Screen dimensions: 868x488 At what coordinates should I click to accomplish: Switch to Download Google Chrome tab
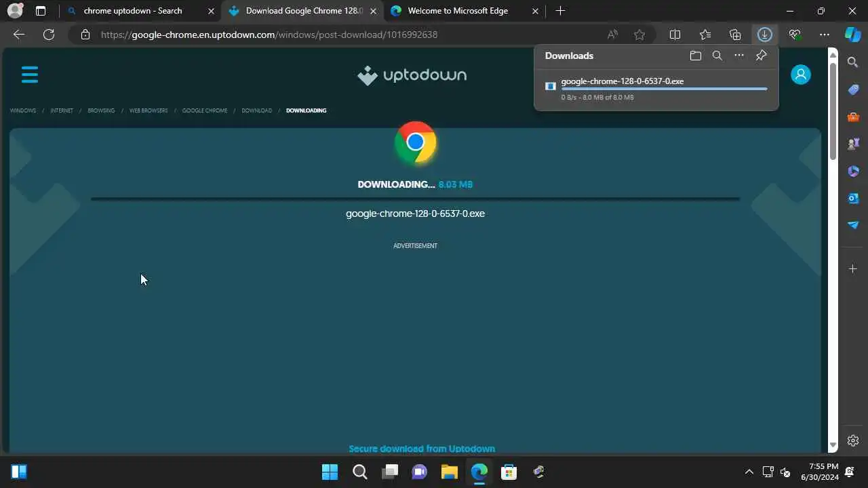pos(303,11)
